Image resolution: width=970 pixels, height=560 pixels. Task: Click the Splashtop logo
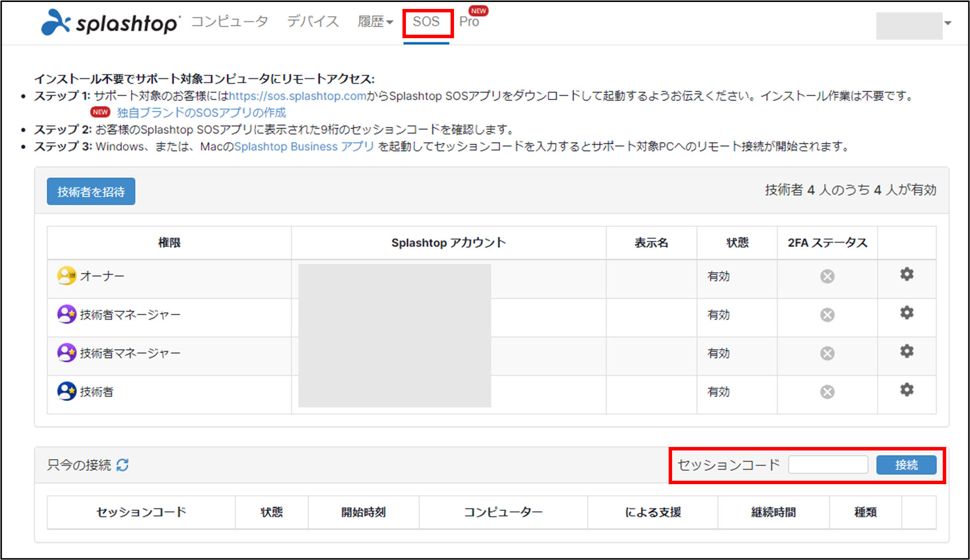point(110,22)
